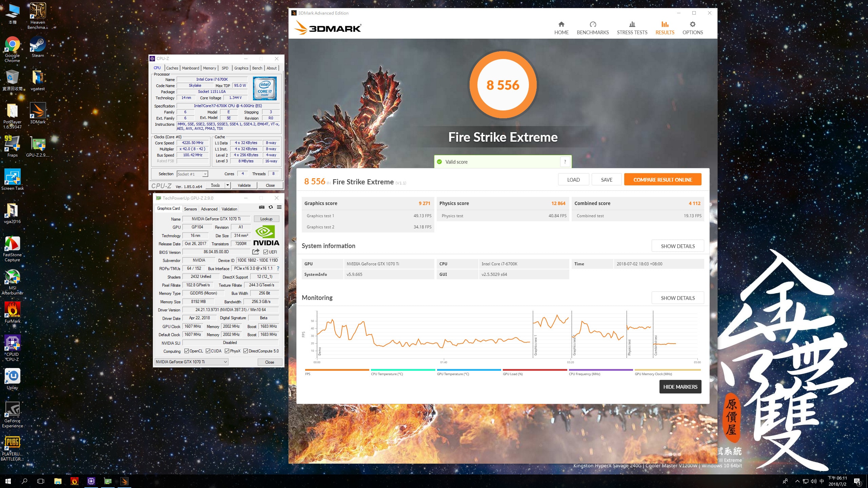Screen dimensions: 868x488
Task: Click GPU-Z BIOS share/export icon
Action: [x=256, y=252]
